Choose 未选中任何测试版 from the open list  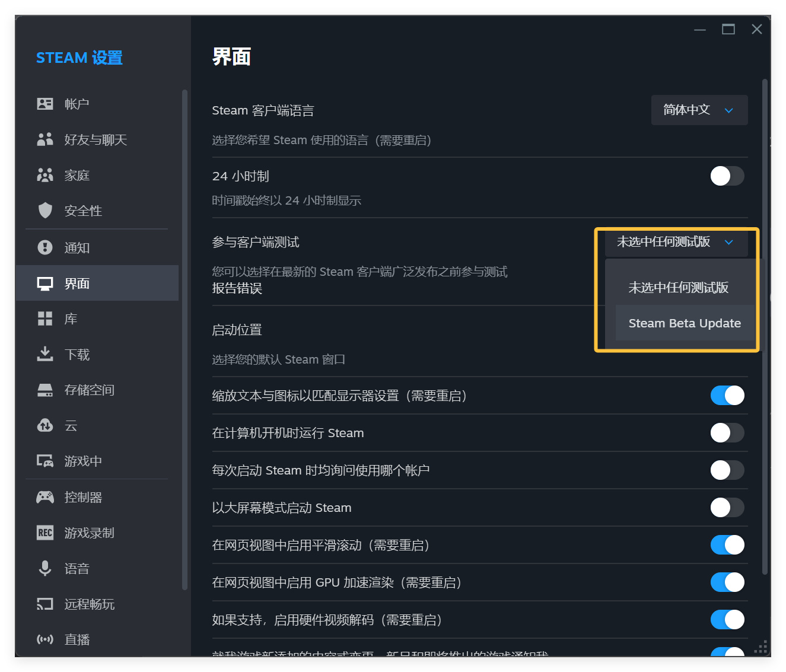tap(685, 288)
